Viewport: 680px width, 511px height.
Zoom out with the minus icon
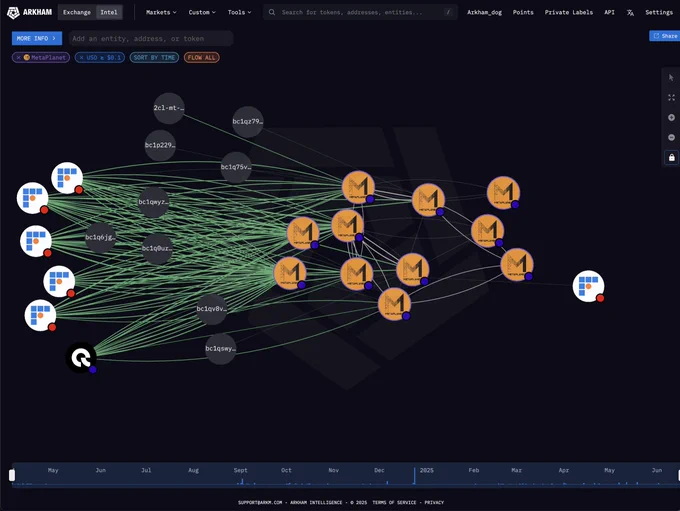[671, 137]
